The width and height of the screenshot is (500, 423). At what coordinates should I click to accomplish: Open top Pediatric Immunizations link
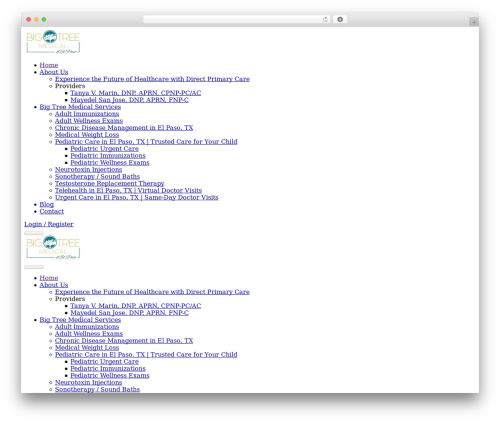point(108,156)
